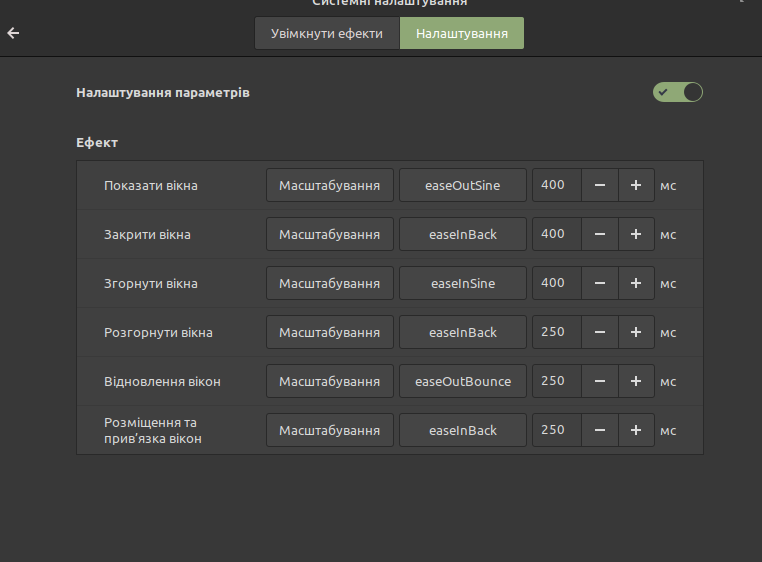Screen dimensions: 762x562
Task: Click the 400 duration field for Згорнути вікна
Action: pyautogui.click(x=557, y=283)
